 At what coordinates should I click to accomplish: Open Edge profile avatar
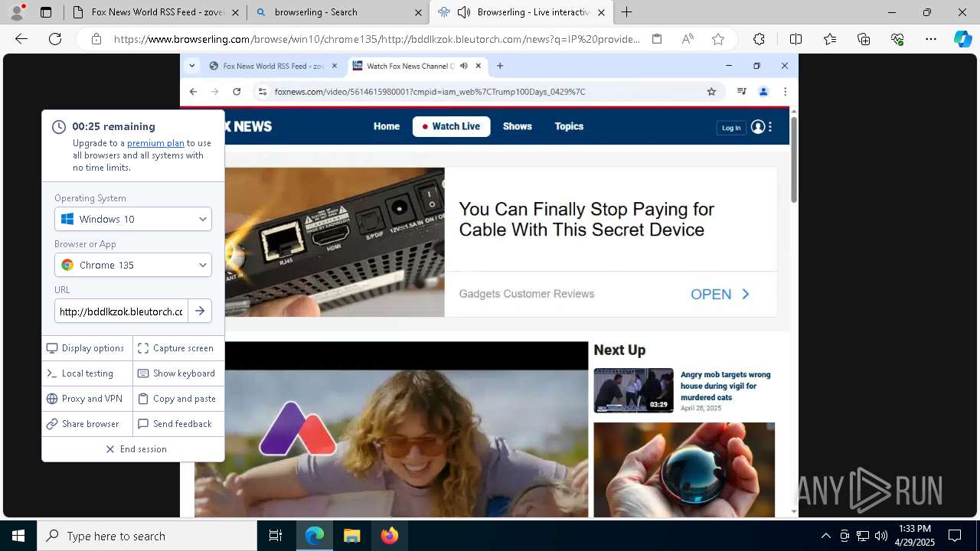(18, 12)
